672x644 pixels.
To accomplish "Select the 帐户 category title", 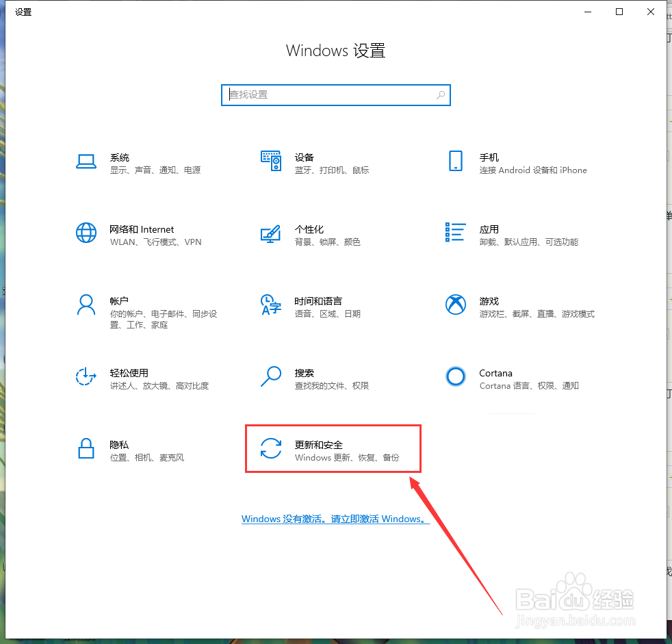I will pyautogui.click(x=119, y=301).
